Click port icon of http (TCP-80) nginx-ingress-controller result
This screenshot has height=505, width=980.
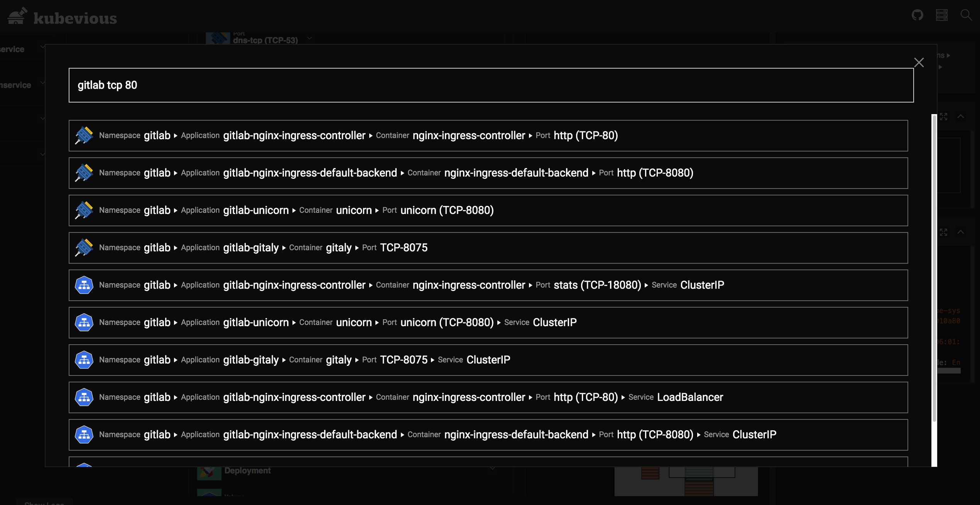pos(84,135)
